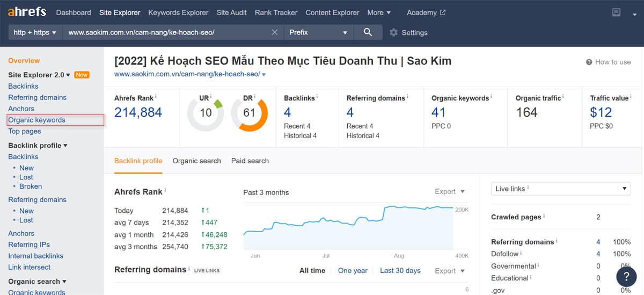
Task: Click the Organic keywords value 41
Action: click(x=438, y=112)
